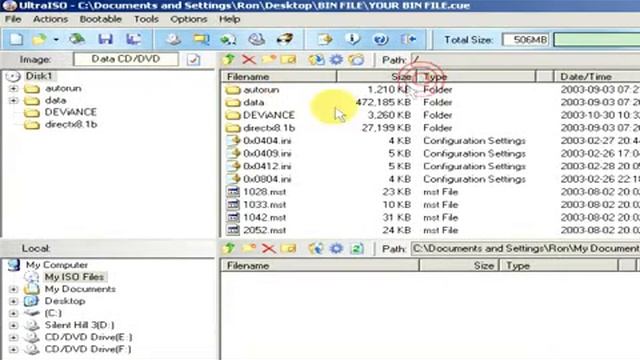
Task: Select My ISO Files in Local tree
Action: tap(74, 277)
